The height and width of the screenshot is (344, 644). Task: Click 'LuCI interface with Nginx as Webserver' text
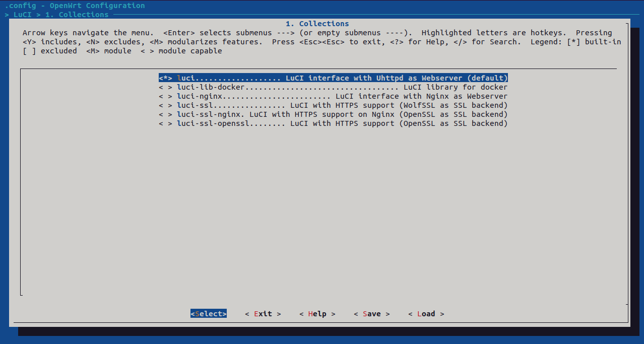point(422,96)
